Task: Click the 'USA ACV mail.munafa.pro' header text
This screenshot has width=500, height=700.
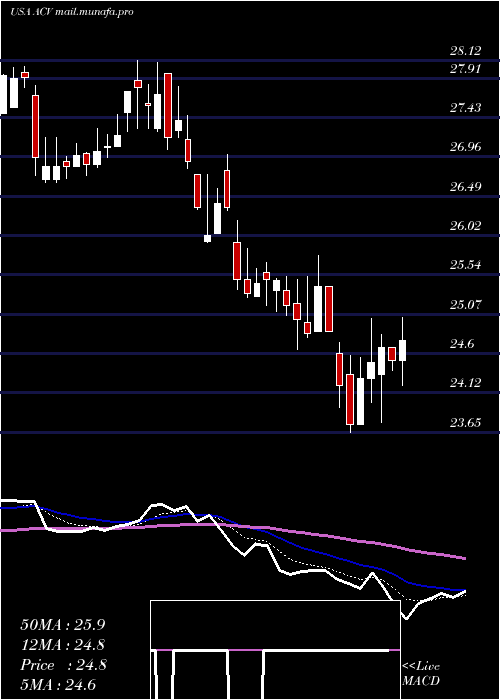Action: click(x=71, y=12)
